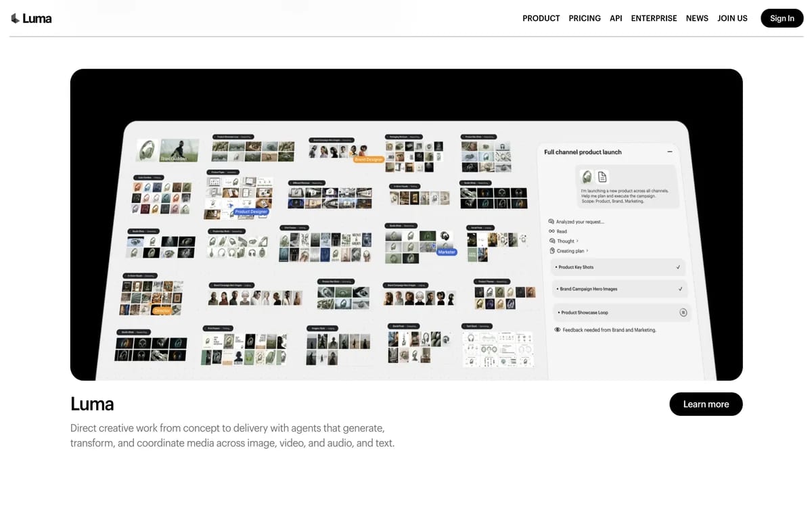This screenshot has width=812, height=514.
Task: Open the PRODUCT menu
Action: (541, 18)
